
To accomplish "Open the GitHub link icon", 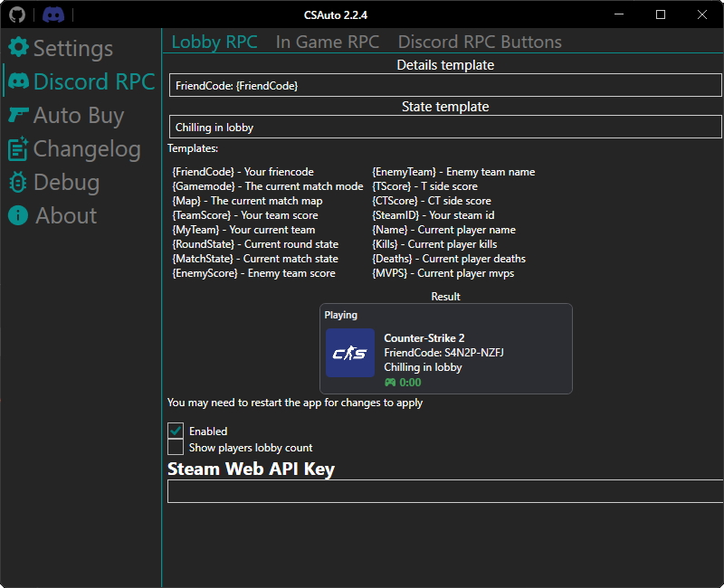I will point(17,14).
